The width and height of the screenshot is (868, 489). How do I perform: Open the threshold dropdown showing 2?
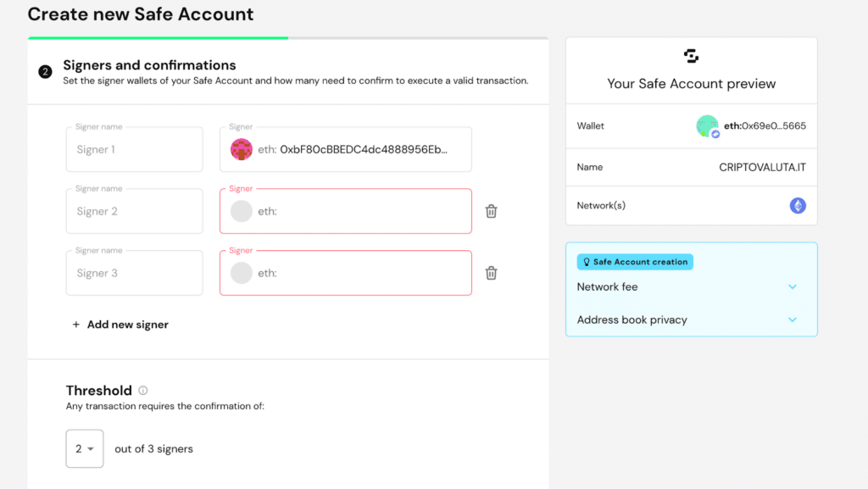[85, 448]
